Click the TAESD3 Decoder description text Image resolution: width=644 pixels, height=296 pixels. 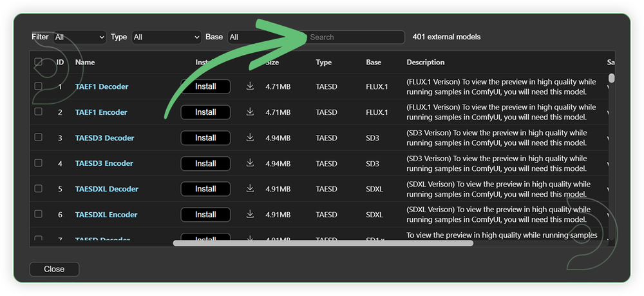[x=497, y=138]
